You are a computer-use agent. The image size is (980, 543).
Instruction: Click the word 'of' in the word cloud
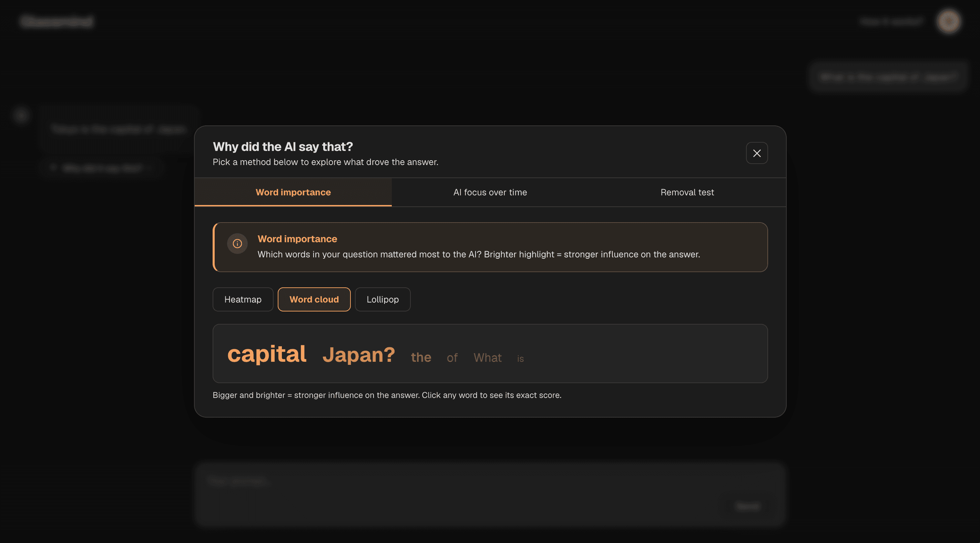point(452,358)
